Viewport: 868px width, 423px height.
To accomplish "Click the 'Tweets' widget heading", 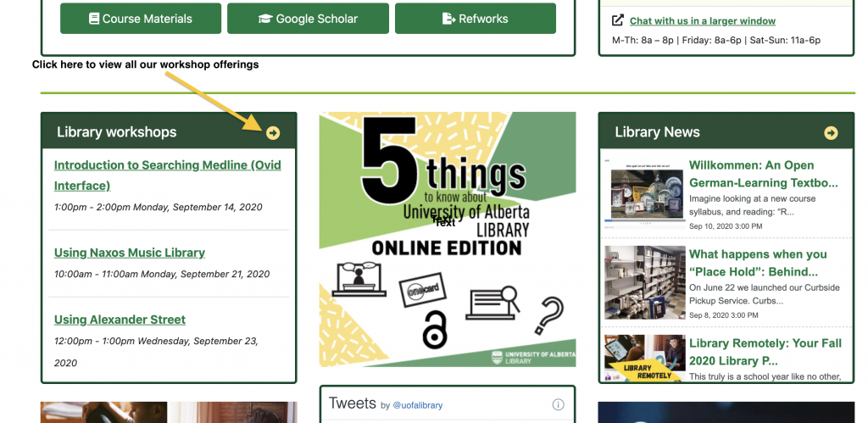I will (x=353, y=403).
